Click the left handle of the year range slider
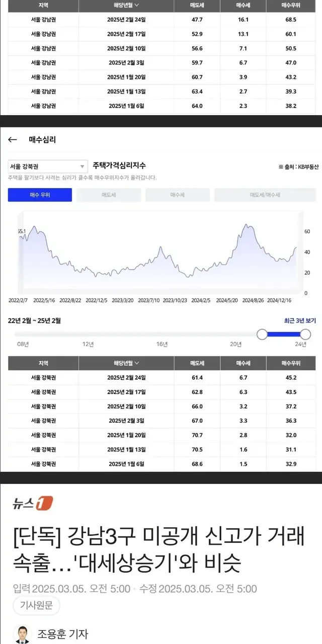This screenshot has height=644, width=322. click(262, 335)
